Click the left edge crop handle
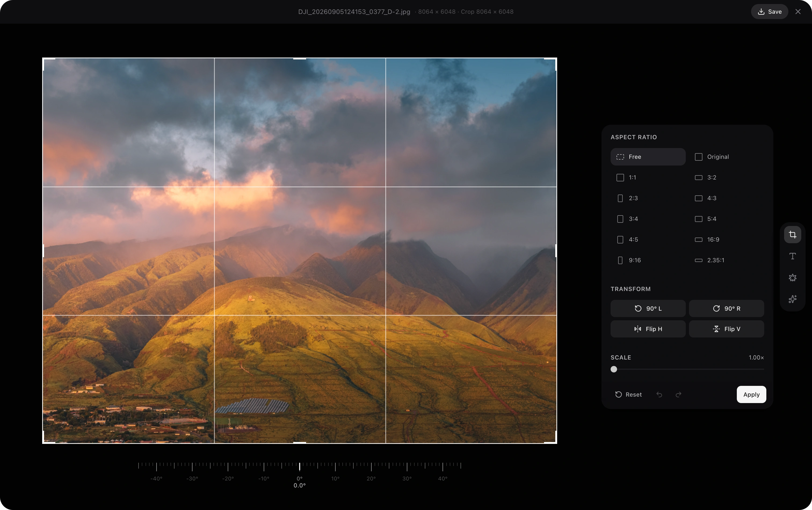Image resolution: width=812 pixels, height=510 pixels. 44,251
